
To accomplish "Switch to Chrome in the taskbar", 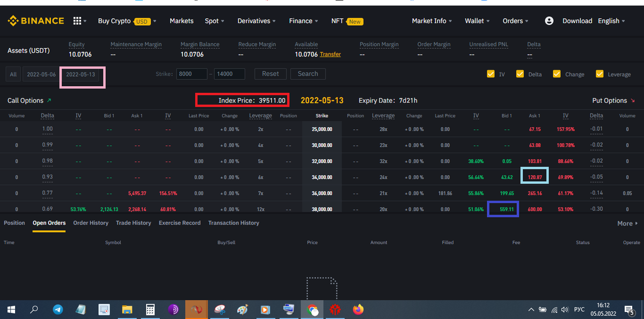I will 312,309.
